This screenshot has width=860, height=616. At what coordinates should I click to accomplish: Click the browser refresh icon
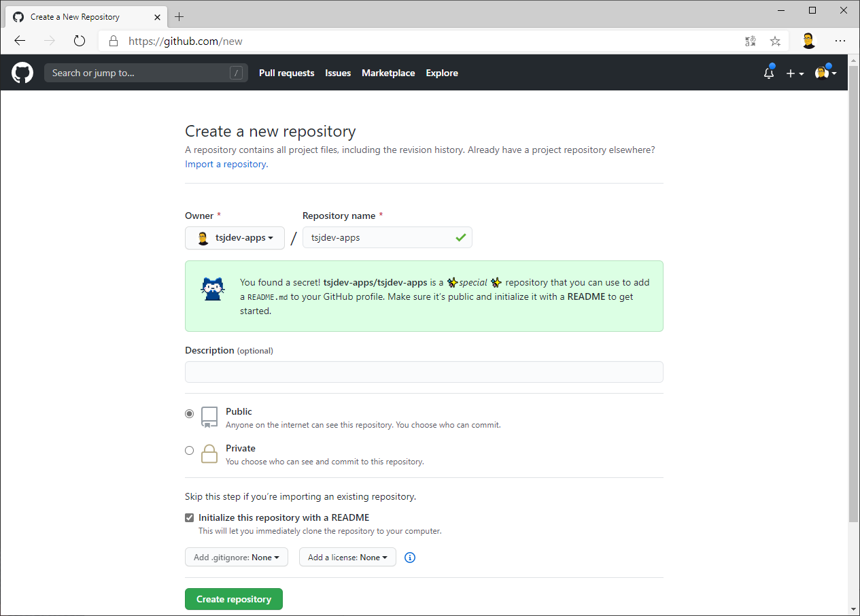click(x=80, y=41)
